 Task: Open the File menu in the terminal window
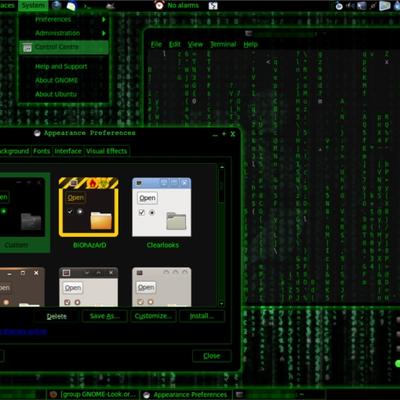tap(156, 44)
